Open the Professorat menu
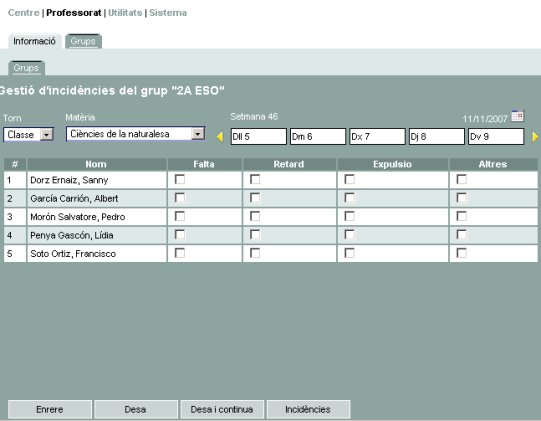The image size is (541, 421). (x=73, y=13)
